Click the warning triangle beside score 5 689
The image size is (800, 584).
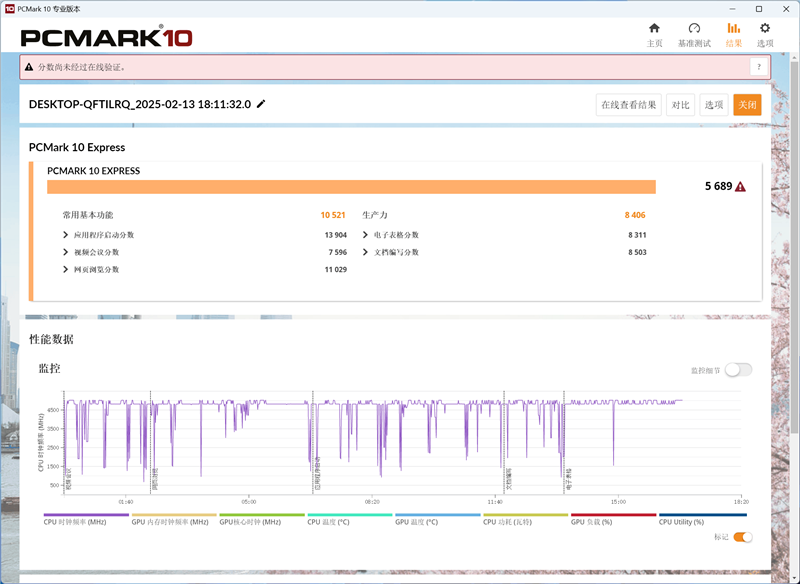740,187
